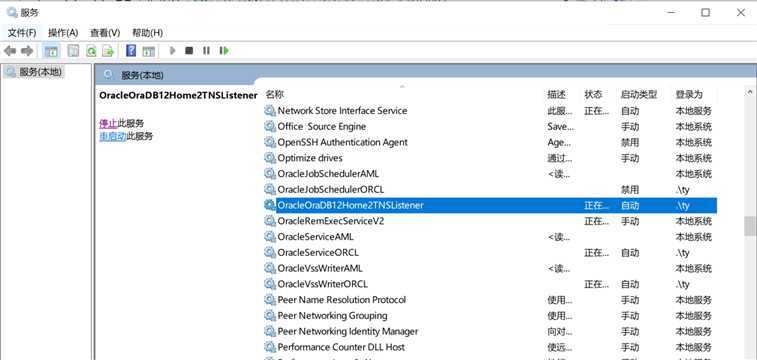The image size is (757, 360).
Task: Select the OracleServiceORCL service row
Action: click(490, 253)
